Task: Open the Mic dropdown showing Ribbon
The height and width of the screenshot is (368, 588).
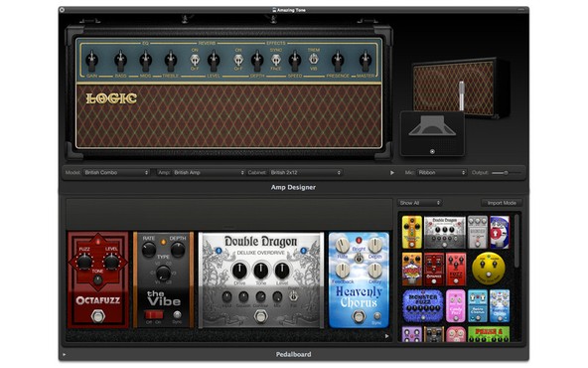Action: (441, 172)
